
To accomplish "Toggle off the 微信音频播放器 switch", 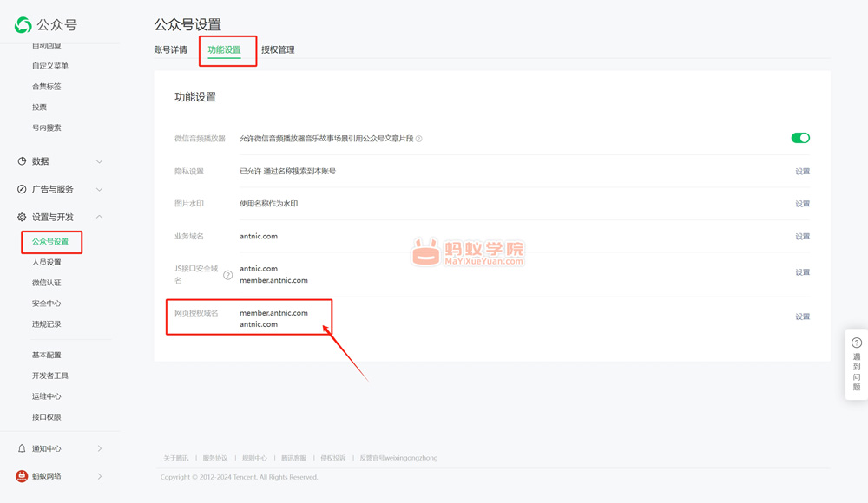I will [800, 138].
